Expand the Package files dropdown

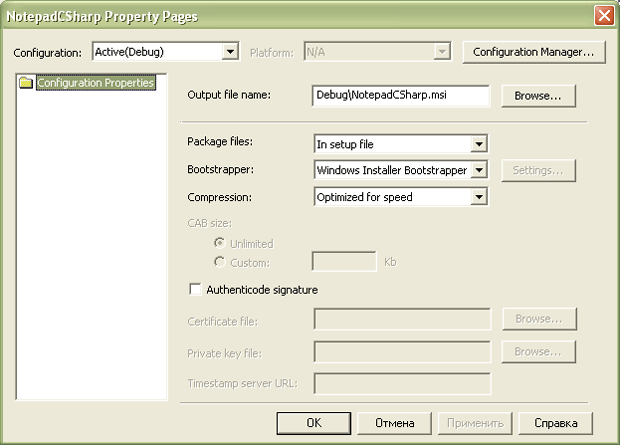click(479, 144)
